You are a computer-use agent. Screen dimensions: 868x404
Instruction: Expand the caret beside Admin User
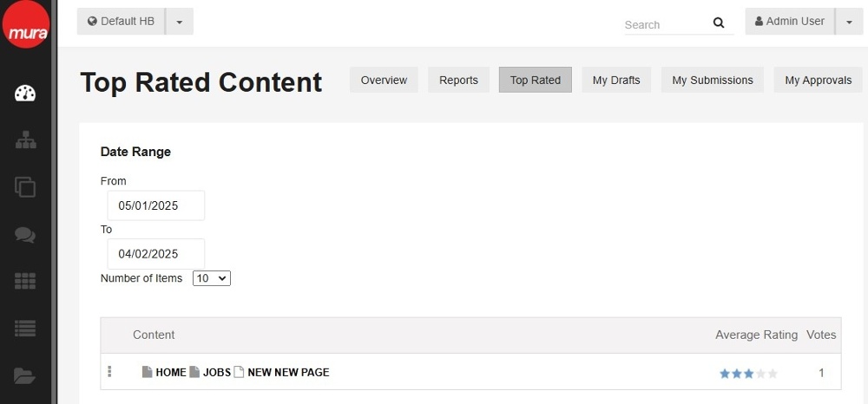point(849,22)
